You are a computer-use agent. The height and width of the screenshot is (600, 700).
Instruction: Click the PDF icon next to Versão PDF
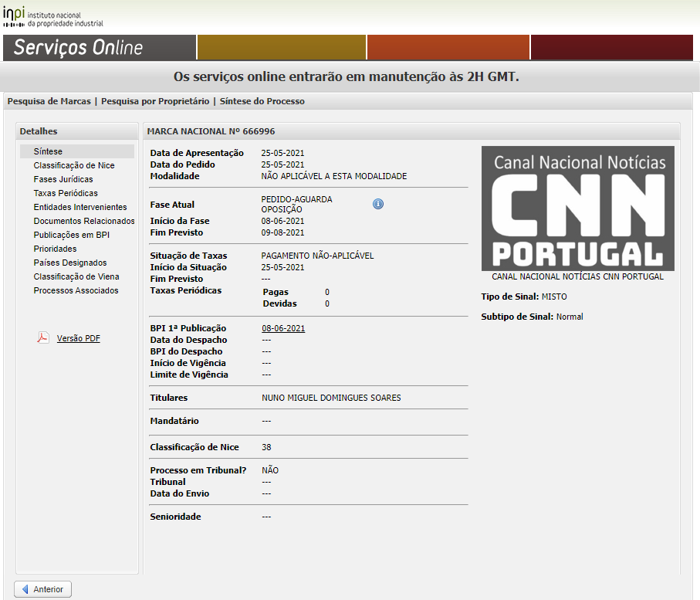point(43,337)
